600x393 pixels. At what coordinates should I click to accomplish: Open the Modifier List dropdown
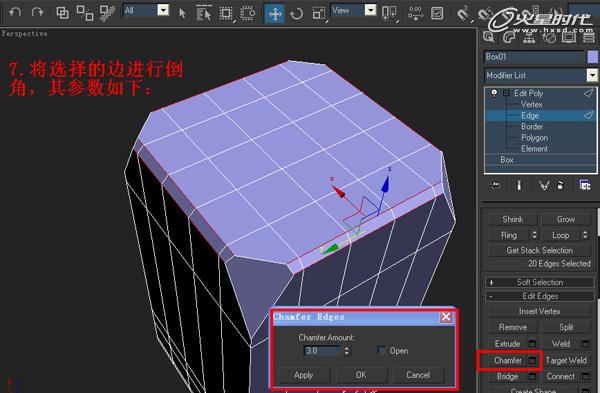click(x=592, y=75)
